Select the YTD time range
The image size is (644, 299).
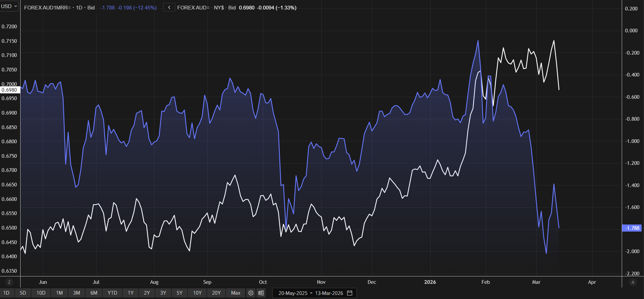(x=112, y=293)
